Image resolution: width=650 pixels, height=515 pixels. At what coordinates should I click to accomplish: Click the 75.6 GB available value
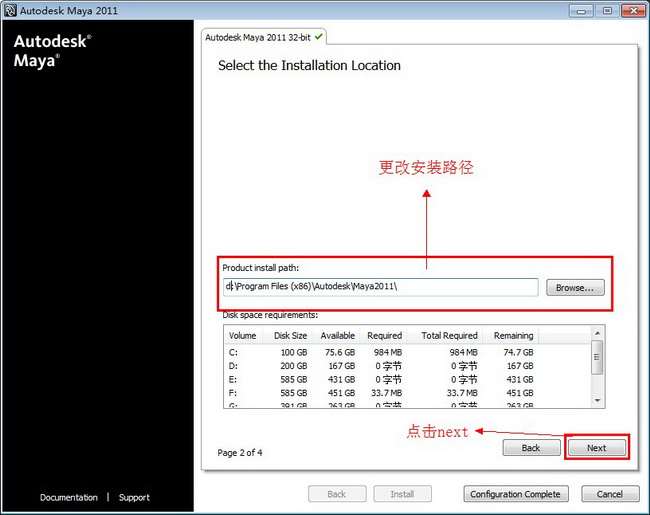coord(340,352)
